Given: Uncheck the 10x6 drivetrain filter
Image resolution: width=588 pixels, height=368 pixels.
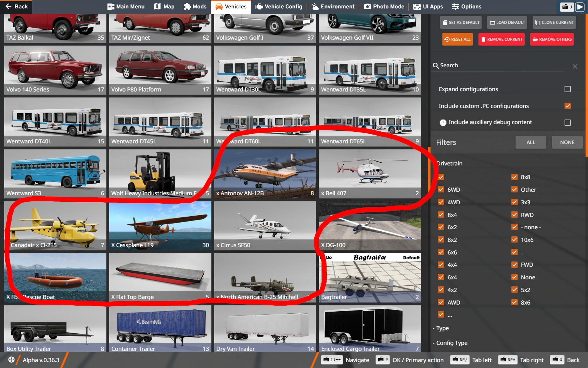Looking at the screenshot, I should 514,240.
